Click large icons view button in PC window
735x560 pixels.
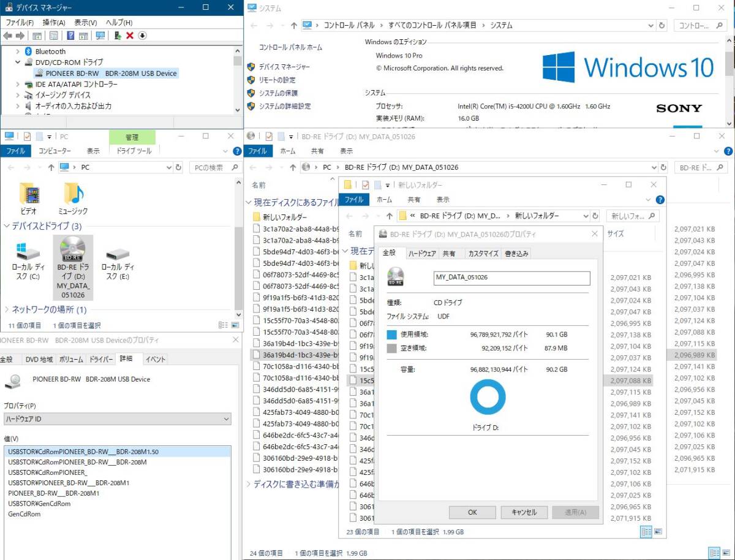[235, 325]
